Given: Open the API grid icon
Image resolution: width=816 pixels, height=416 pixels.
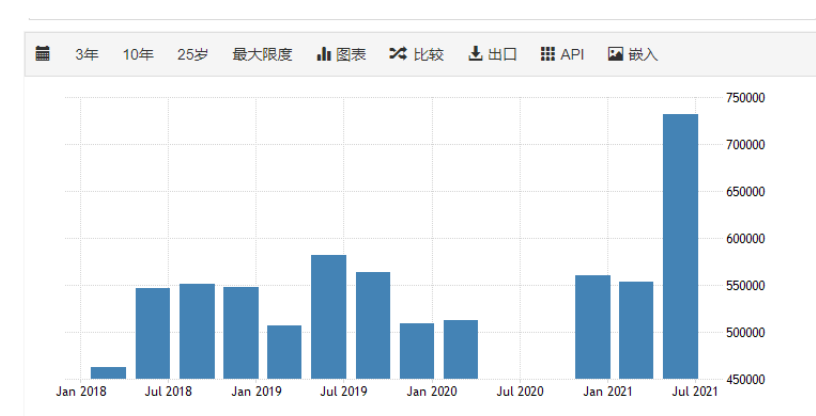Looking at the screenshot, I should point(547,54).
